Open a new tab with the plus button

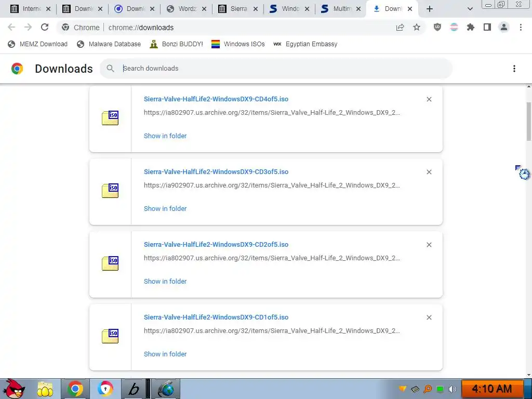pyautogui.click(x=430, y=9)
